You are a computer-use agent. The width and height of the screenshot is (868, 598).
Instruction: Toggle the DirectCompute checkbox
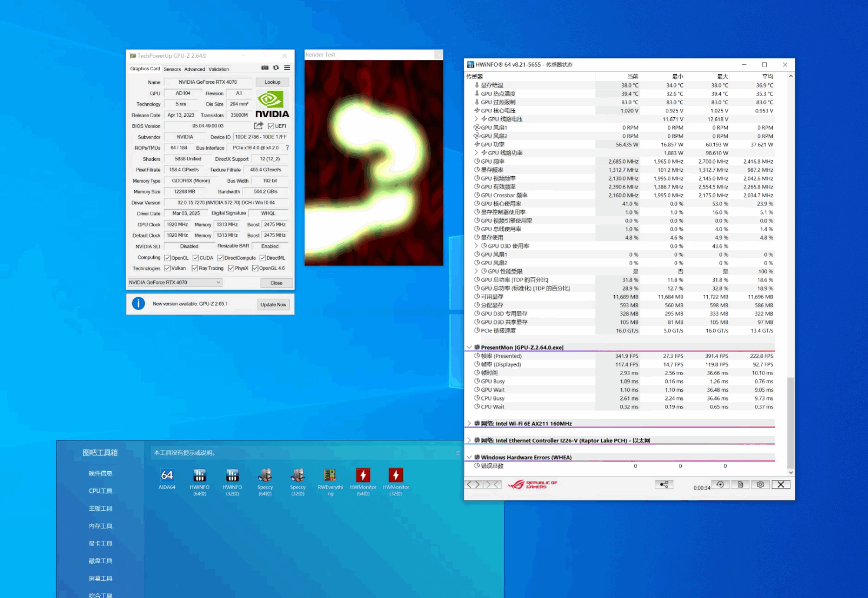pyautogui.click(x=220, y=258)
